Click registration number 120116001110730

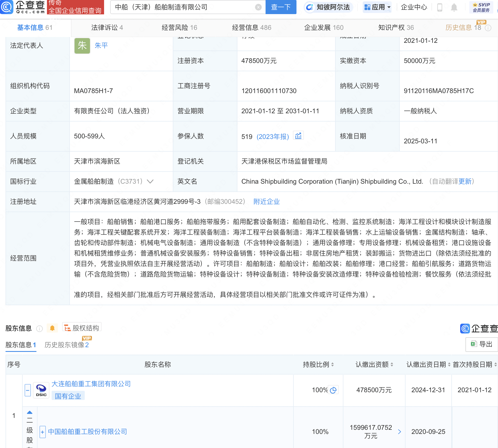[269, 91]
